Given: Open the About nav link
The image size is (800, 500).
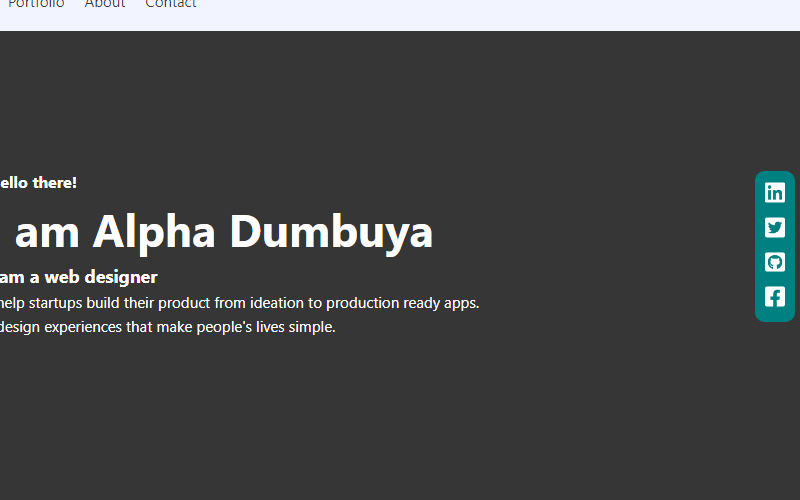Looking at the screenshot, I should click(x=105, y=4).
